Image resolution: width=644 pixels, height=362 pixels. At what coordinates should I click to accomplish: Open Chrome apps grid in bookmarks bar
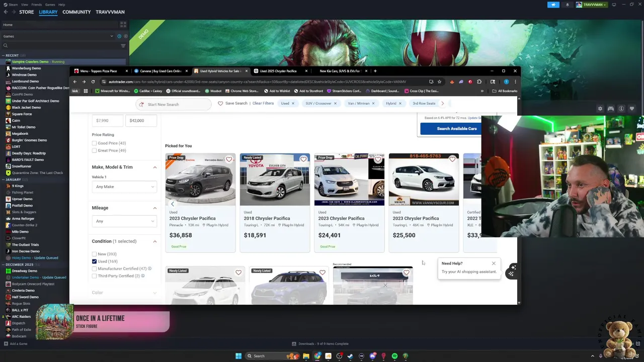pos(86,91)
